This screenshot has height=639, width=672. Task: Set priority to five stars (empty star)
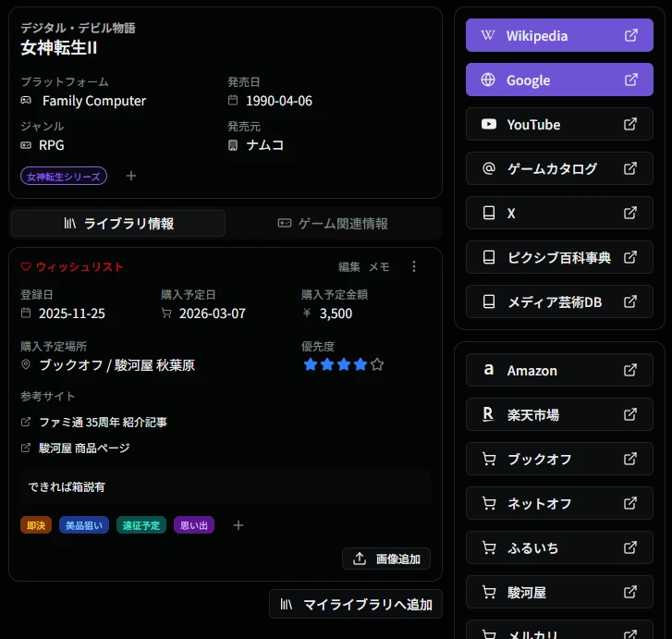click(x=377, y=364)
